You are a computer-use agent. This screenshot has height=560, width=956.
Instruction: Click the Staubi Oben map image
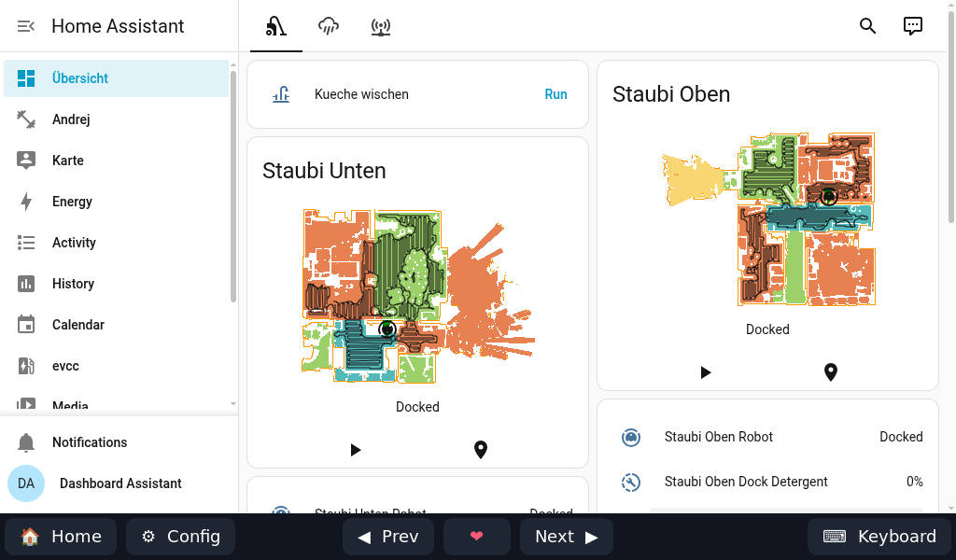(x=767, y=219)
